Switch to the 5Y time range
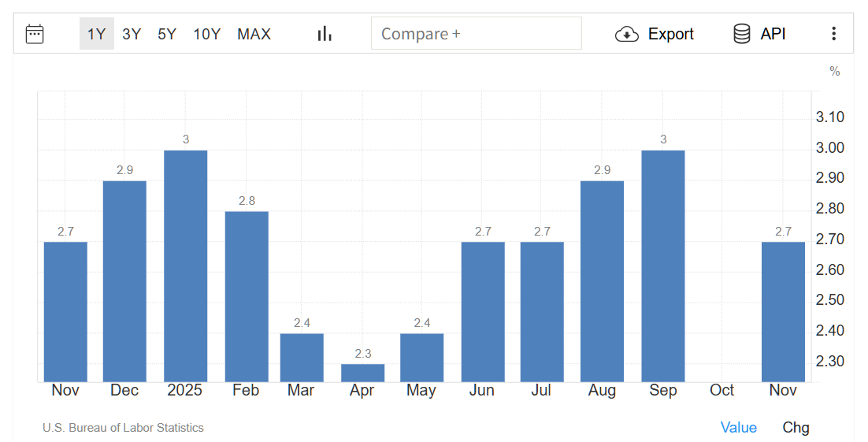 (167, 34)
